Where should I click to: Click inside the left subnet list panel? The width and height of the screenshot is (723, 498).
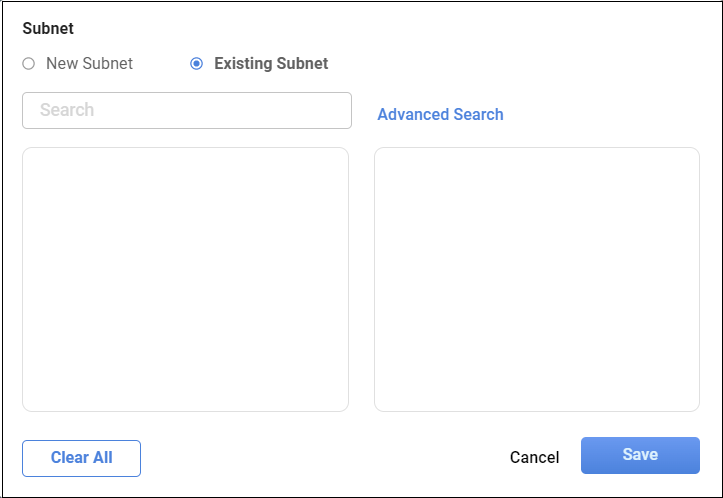coord(185,279)
